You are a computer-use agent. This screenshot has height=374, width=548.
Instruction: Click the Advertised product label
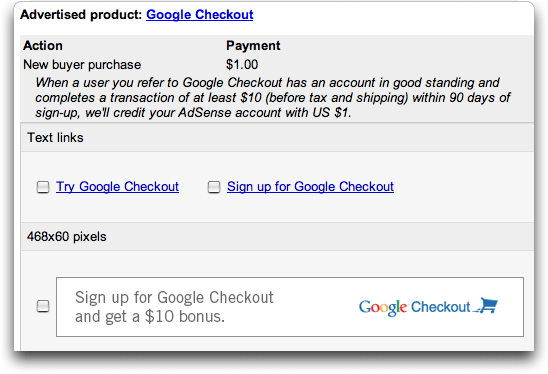pyautogui.click(x=81, y=15)
